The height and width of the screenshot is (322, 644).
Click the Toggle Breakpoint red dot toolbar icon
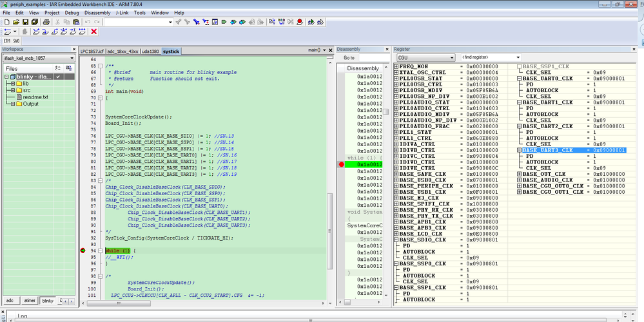[300, 22]
